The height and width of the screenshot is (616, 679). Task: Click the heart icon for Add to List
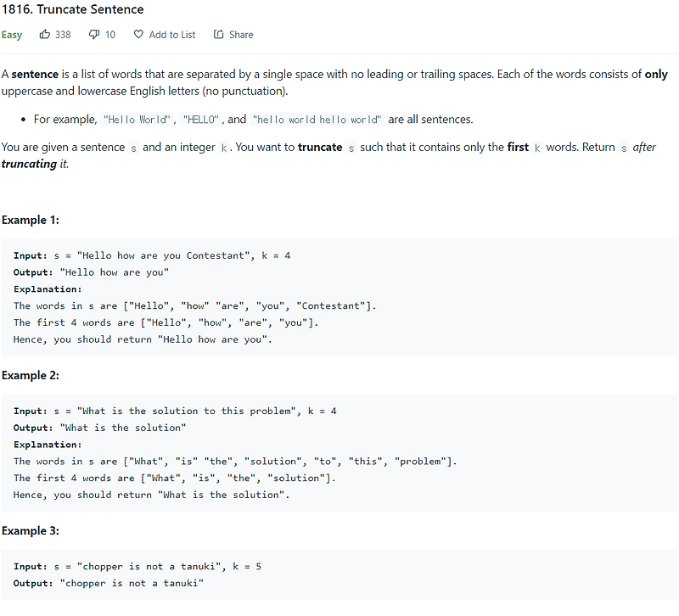coord(138,35)
